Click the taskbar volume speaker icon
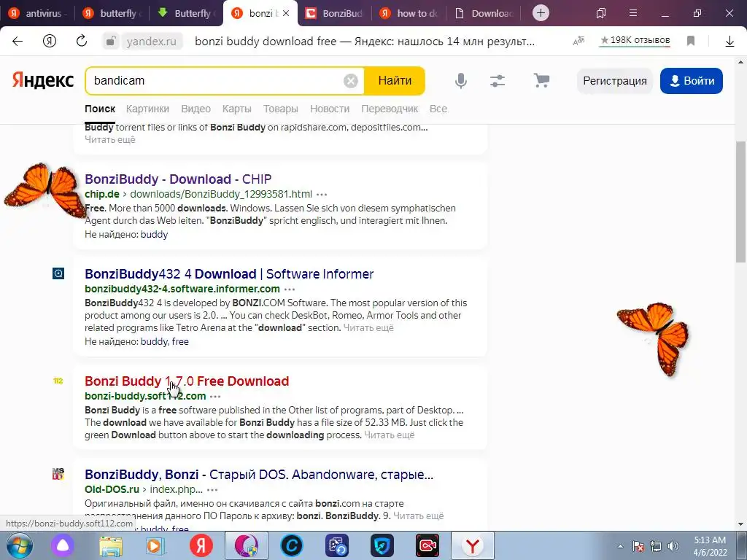The width and height of the screenshot is (747, 560). [x=673, y=546]
